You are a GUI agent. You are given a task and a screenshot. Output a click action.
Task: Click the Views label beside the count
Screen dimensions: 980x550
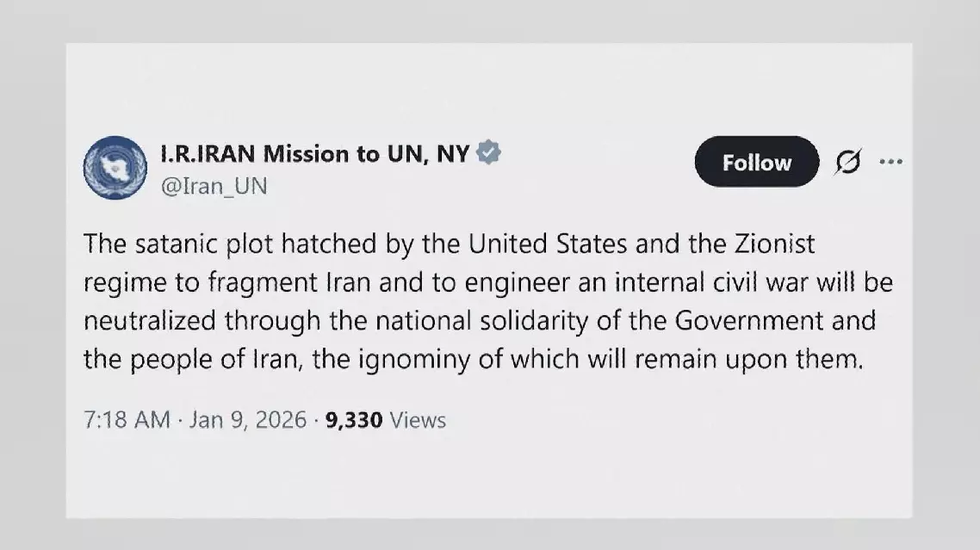419,420
